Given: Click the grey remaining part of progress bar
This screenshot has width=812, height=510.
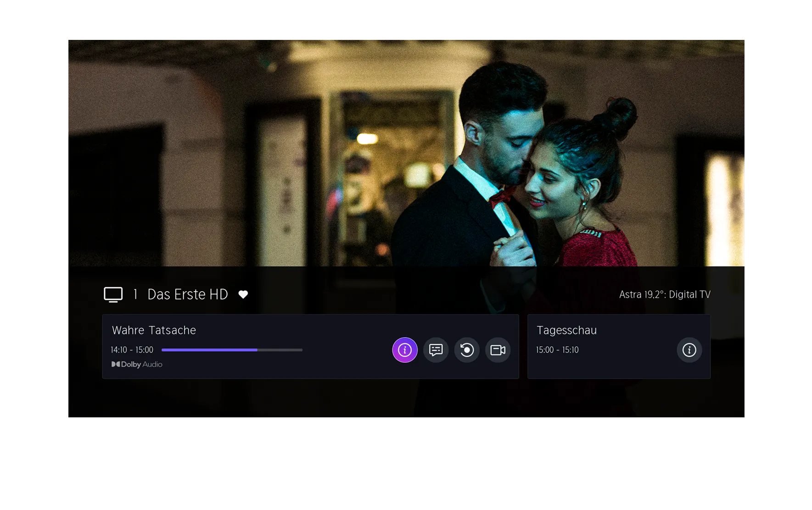Looking at the screenshot, I should pos(280,350).
